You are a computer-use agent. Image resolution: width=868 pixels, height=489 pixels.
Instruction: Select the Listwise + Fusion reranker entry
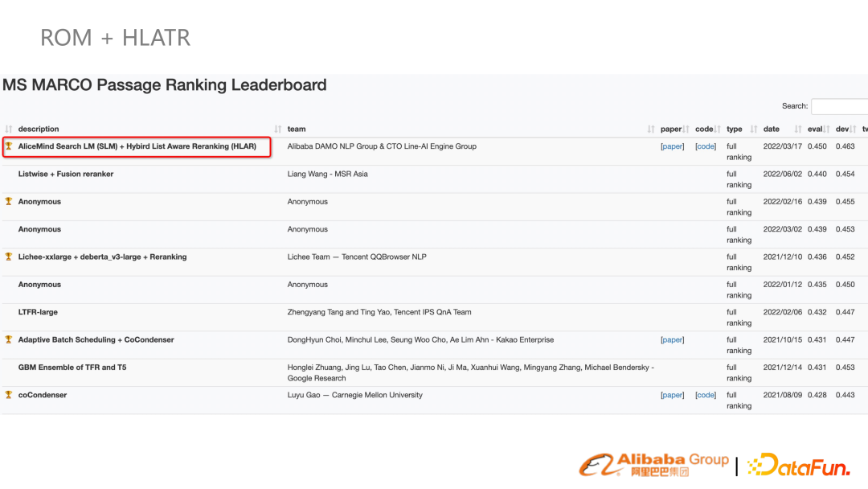pos(66,174)
